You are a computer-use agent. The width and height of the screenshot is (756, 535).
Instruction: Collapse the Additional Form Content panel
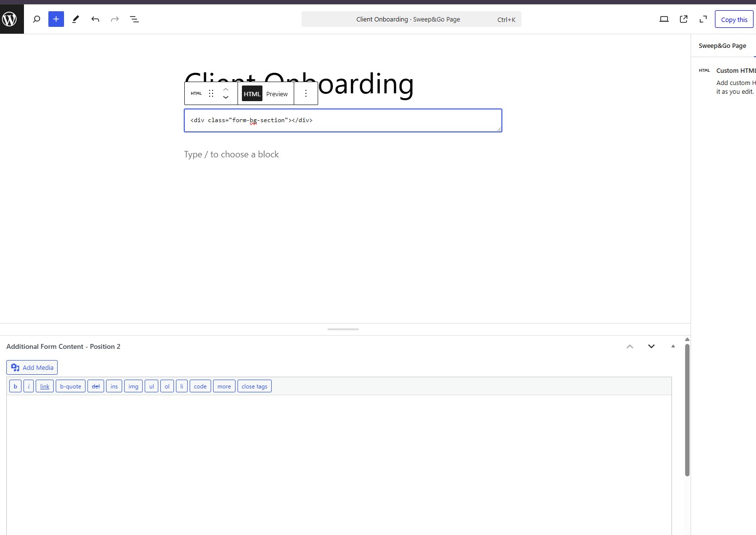pyautogui.click(x=673, y=346)
